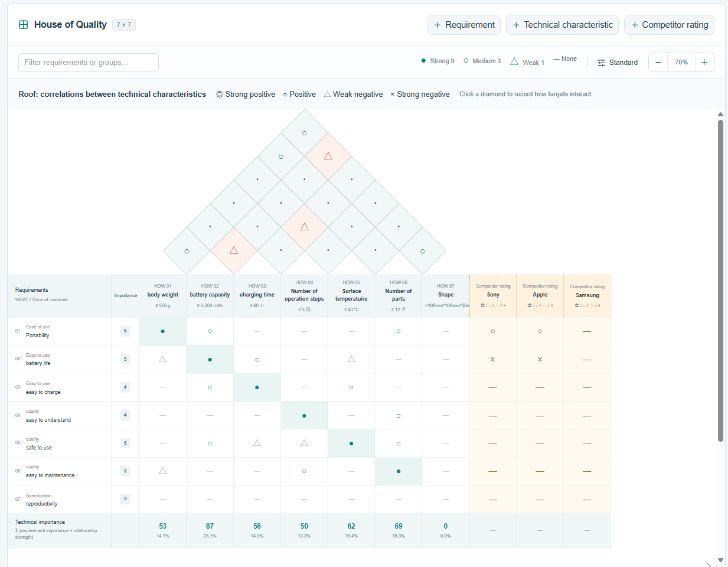The image size is (728, 567).
Task: Click Apple rating cell for Portability
Action: pos(540,331)
